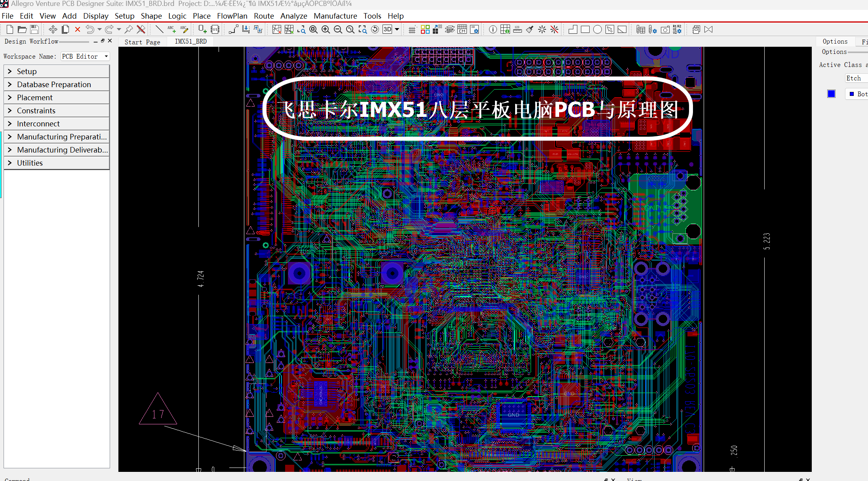Viewport: 868px width, 481px height.
Task: Click the red X Delete icon
Action: coord(78,29)
